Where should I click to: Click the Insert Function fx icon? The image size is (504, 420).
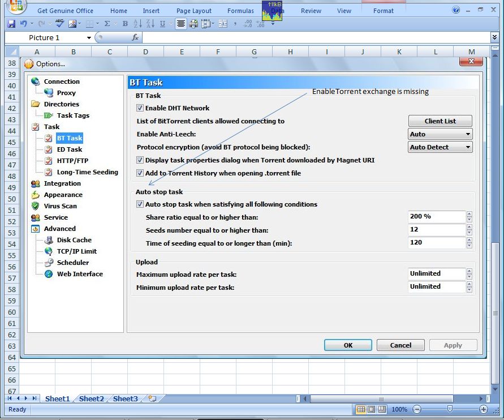click(135, 37)
